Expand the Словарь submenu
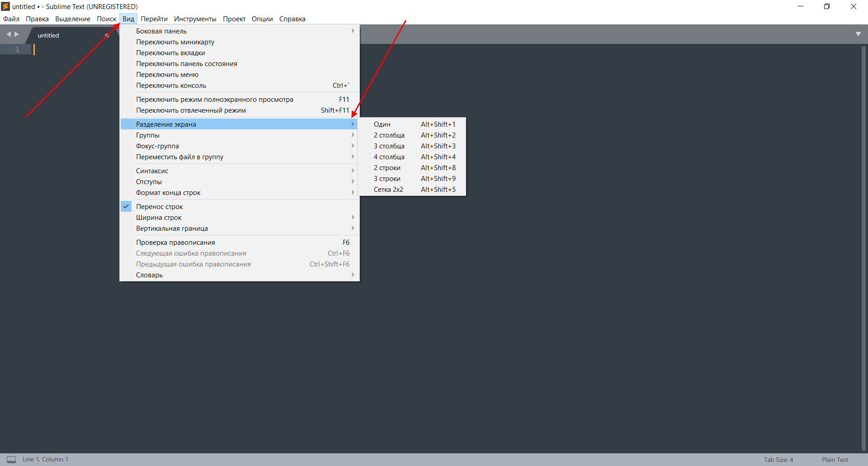The height and width of the screenshot is (466, 868). tap(149, 275)
